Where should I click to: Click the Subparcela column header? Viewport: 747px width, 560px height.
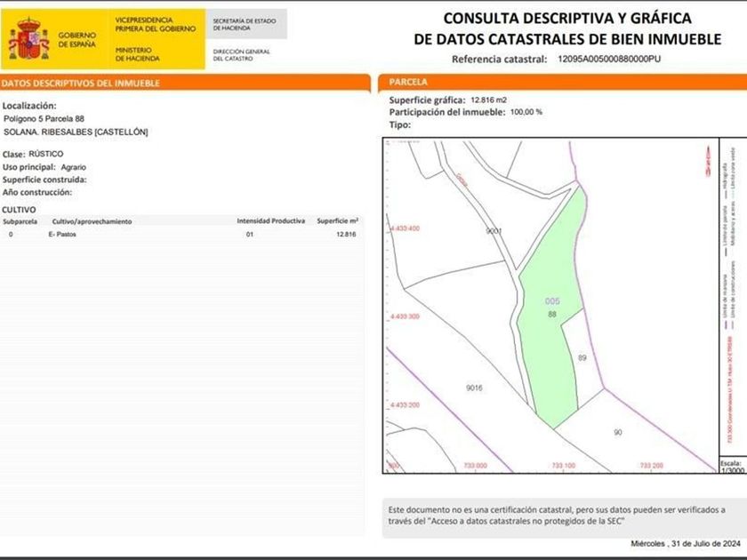20,221
